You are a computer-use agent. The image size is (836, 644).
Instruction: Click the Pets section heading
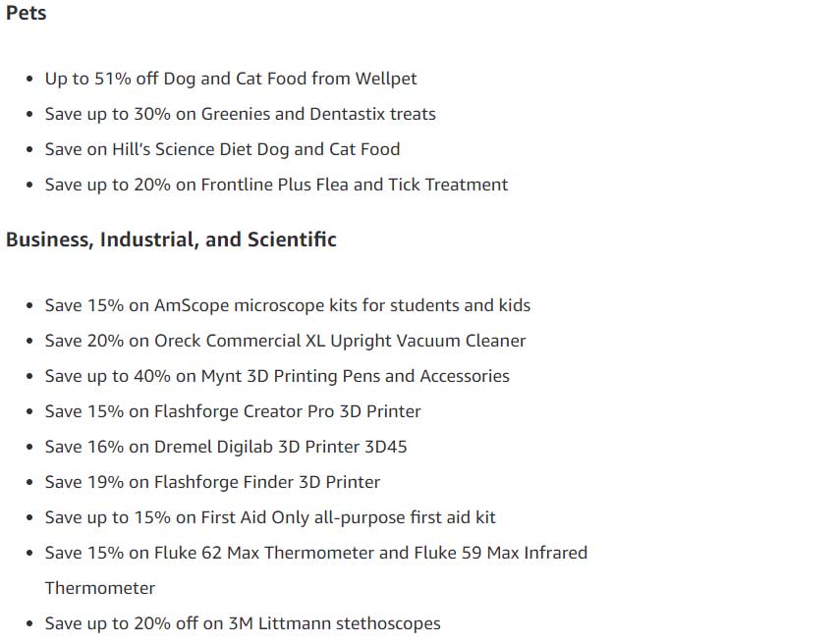tap(27, 12)
